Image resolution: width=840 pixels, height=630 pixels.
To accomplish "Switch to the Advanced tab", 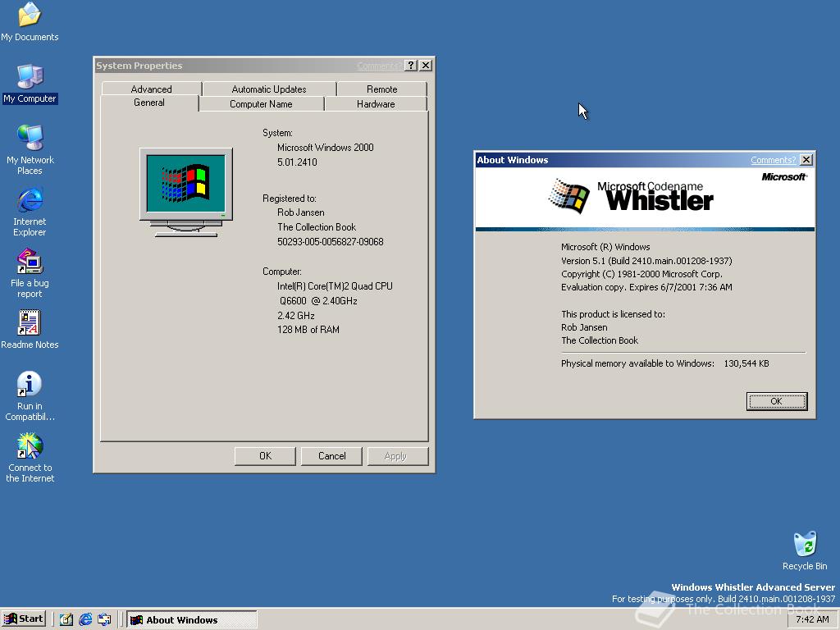I will [x=151, y=89].
